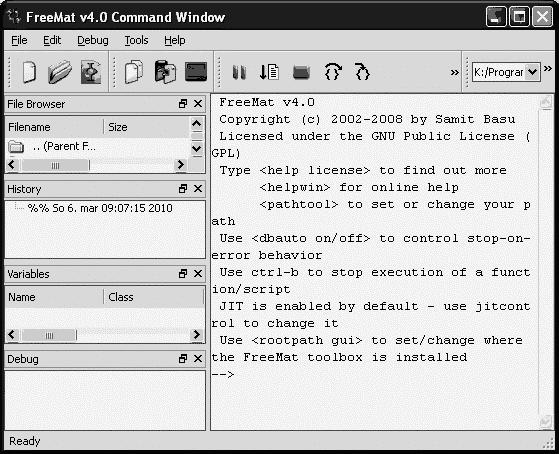The width and height of the screenshot is (559, 454).
Task: Click Variables panel scroll left arrow
Action: tap(12, 335)
